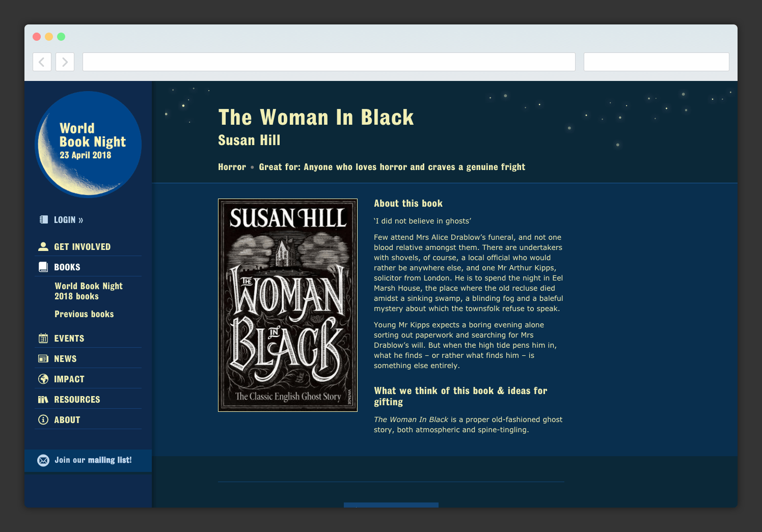Screen dimensions: 762x532
Task: Click the book icon beside Books
Action: 43,267
